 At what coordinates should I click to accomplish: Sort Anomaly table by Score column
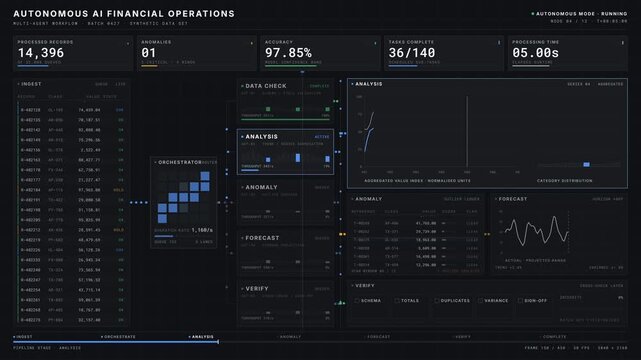coord(448,212)
